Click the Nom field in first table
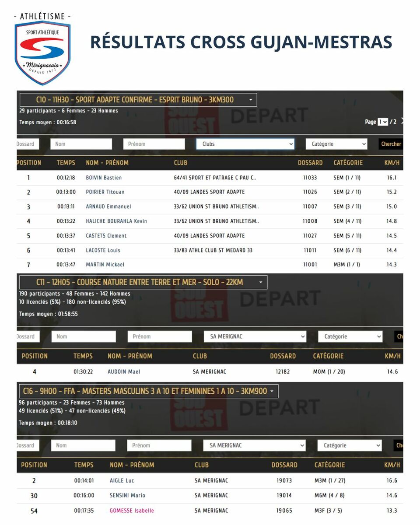The image size is (420, 525). (81, 144)
